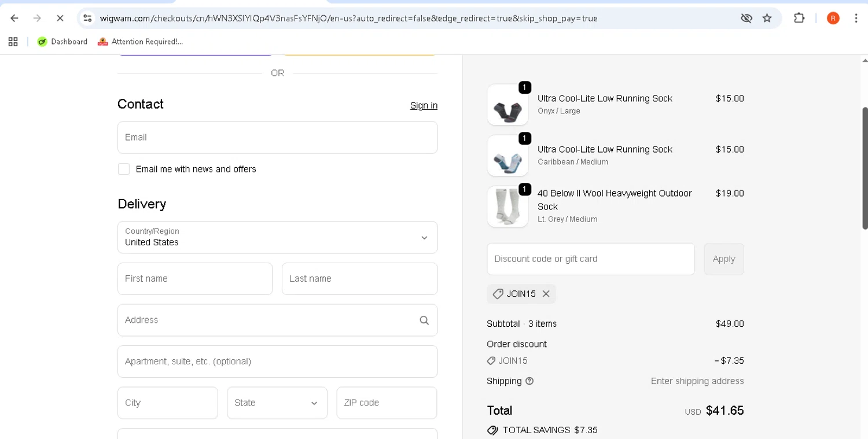Open the Attention Required bookmark
This screenshot has height=439, width=868.
[141, 42]
